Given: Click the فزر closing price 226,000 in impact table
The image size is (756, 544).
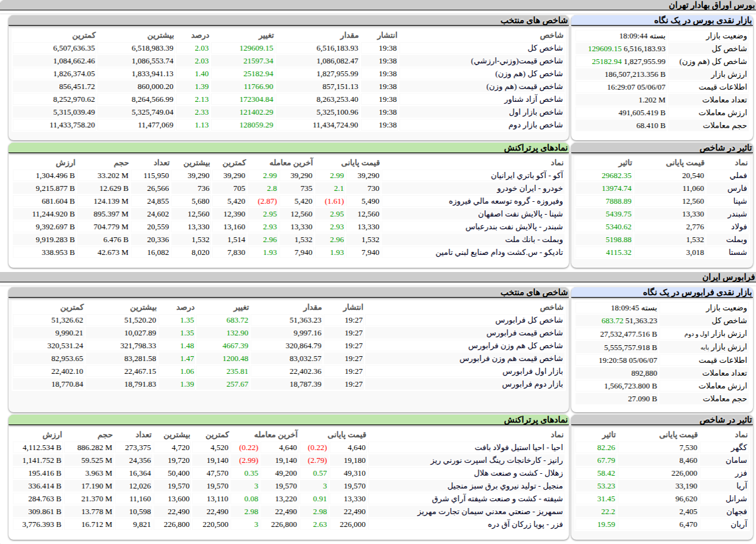Looking at the screenshot, I should 683,473.
